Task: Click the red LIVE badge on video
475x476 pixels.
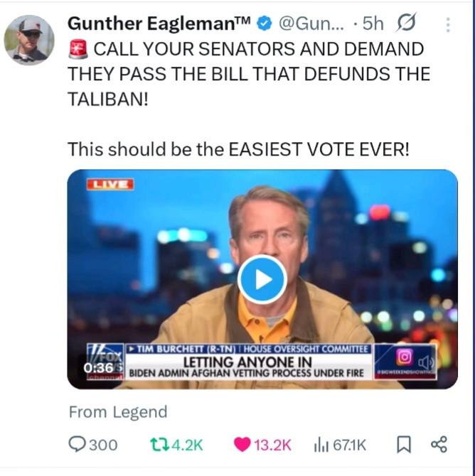Action: [110, 184]
